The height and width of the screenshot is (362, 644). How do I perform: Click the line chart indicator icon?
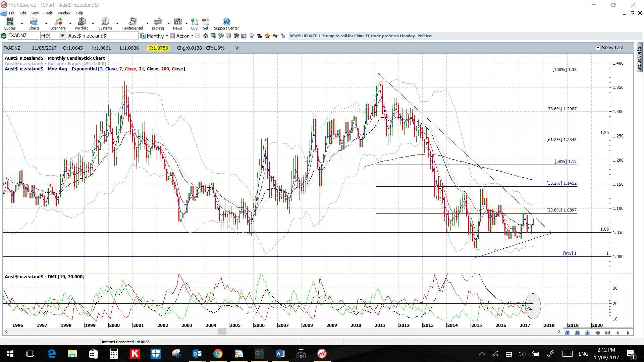(244, 36)
